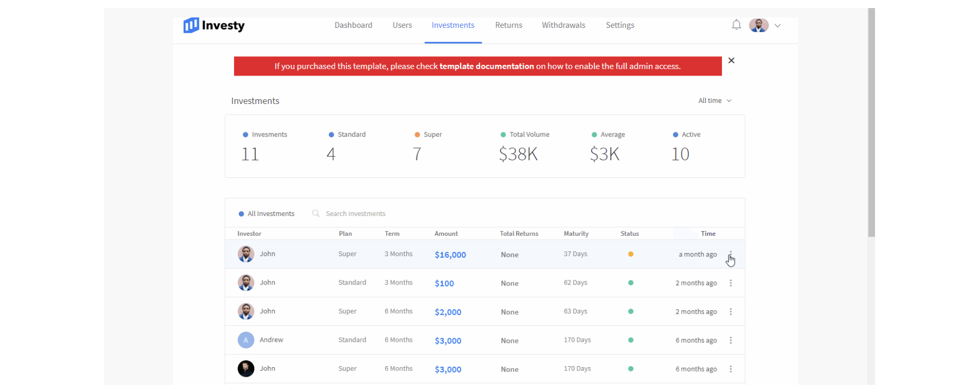Click the orange status dot for John
This screenshot has height=387, width=980.
(631, 254)
